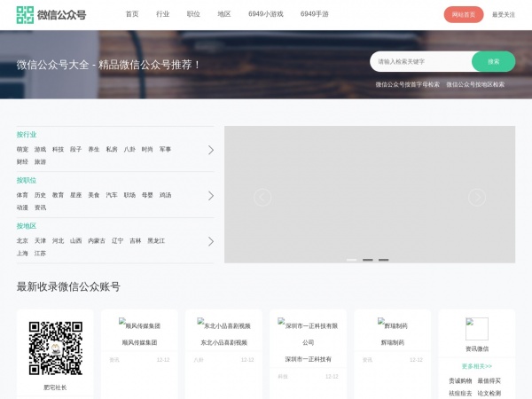Viewport: 532px width, 399px height.
Task: Choose the 汽车 tag
Action: 112,195
